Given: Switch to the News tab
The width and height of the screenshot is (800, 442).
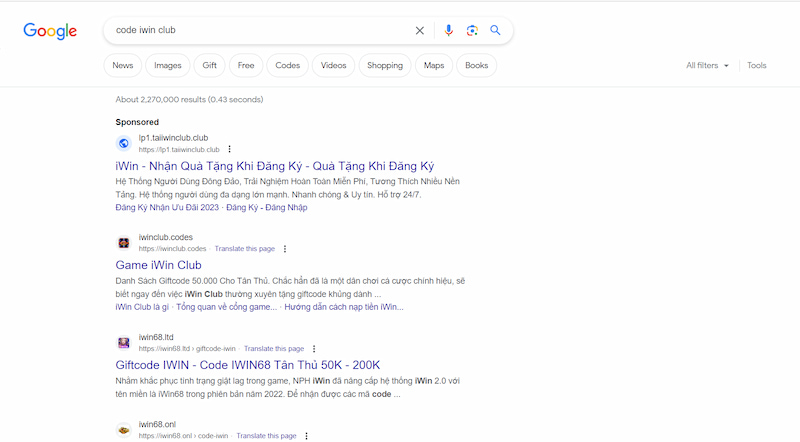Looking at the screenshot, I should click(x=123, y=66).
